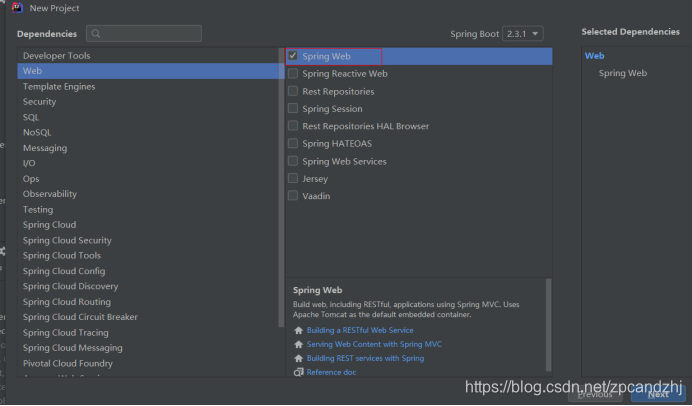This screenshot has height=406, width=692.
Task: Choose Spring Cloud Routing category
Action: (x=148, y=302)
